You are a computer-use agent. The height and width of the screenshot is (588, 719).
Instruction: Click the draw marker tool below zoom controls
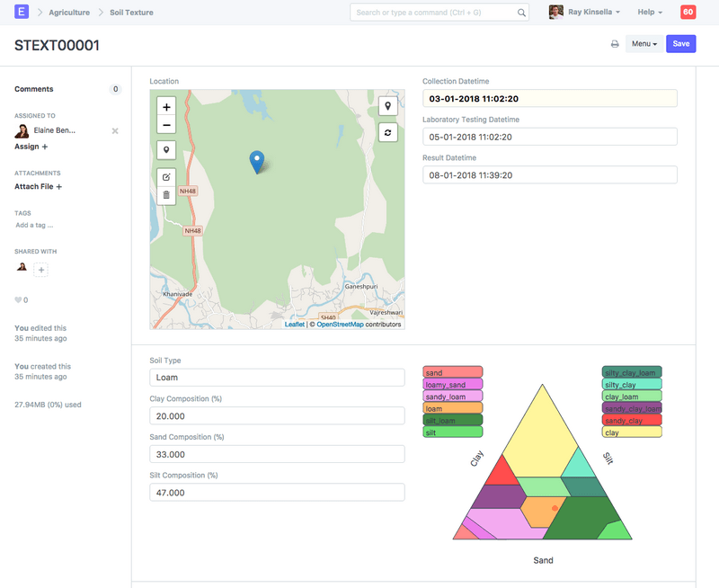[166, 150]
